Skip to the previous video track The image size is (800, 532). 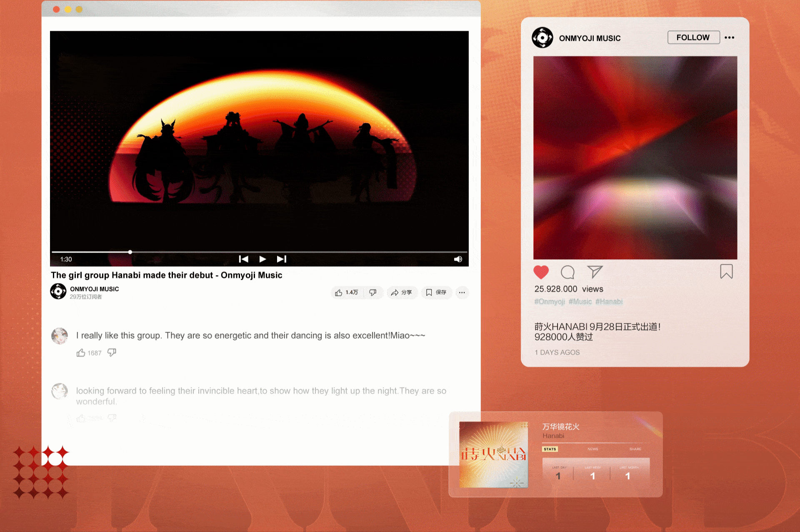point(243,259)
